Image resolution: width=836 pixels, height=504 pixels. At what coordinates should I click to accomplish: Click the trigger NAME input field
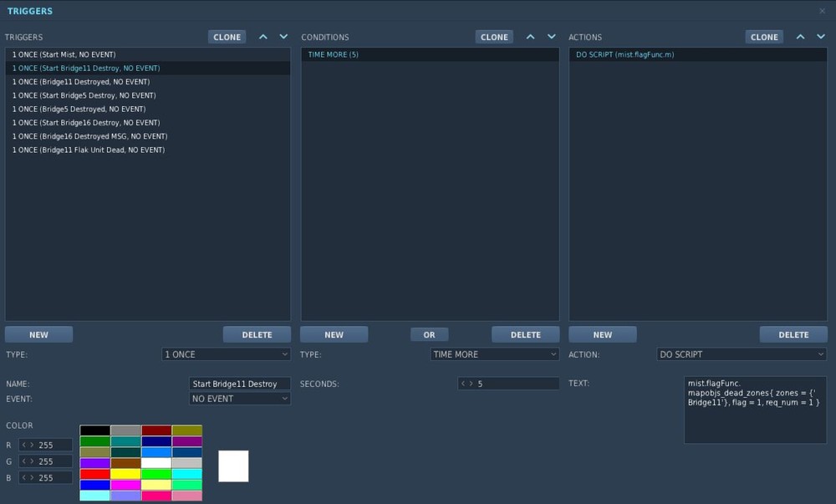240,384
